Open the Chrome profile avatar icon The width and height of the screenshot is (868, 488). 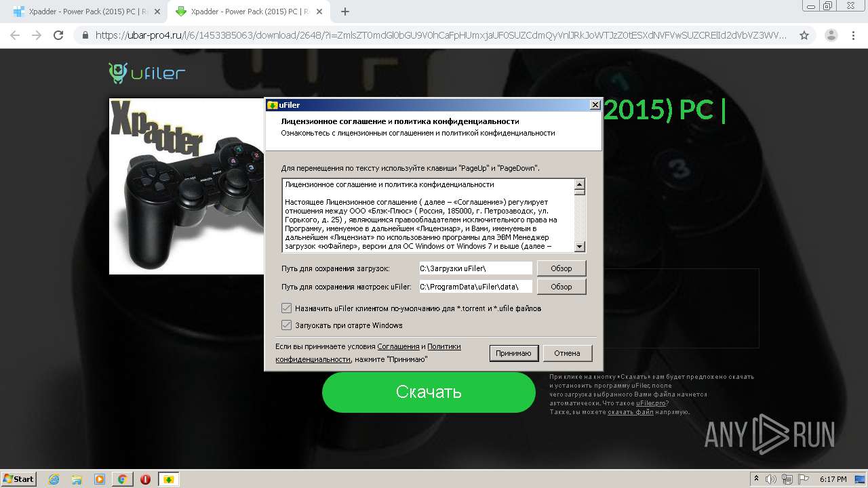tap(831, 35)
